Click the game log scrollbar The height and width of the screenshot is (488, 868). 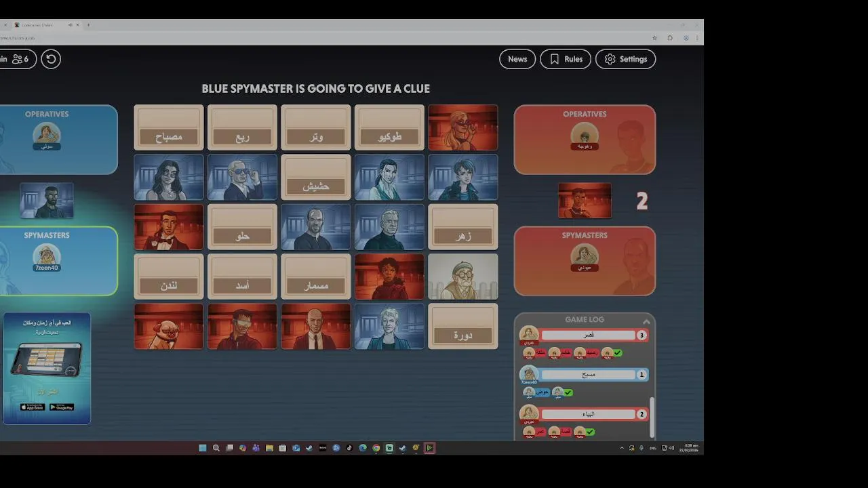point(652,417)
